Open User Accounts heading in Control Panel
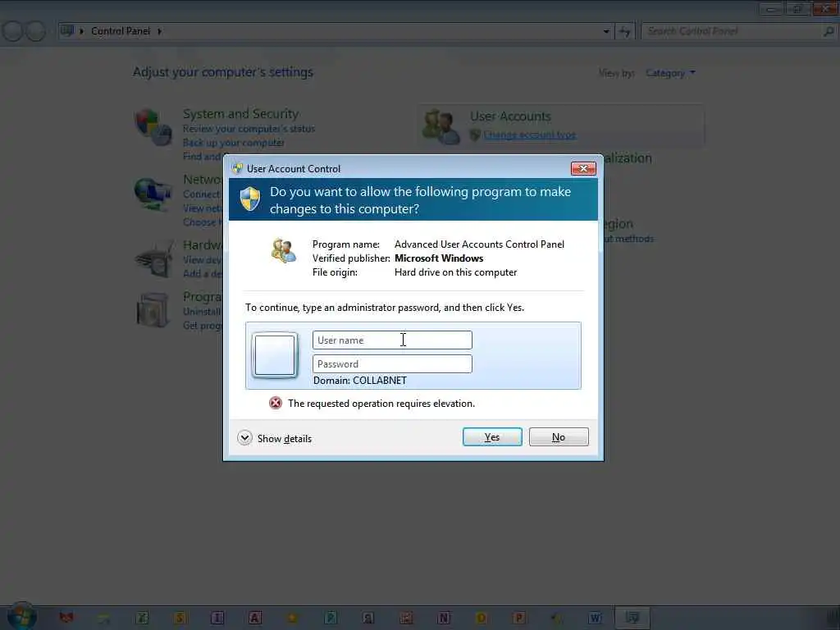The image size is (840, 630). pos(510,116)
